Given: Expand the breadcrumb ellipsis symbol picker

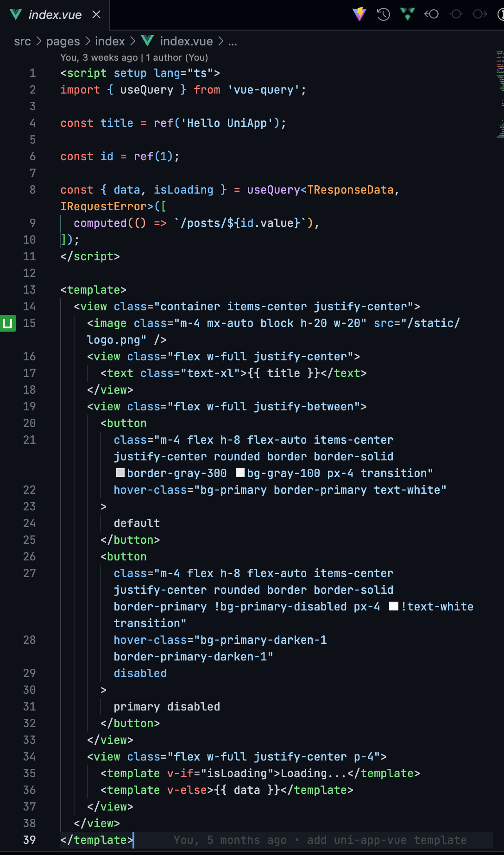Looking at the screenshot, I should [x=233, y=42].
